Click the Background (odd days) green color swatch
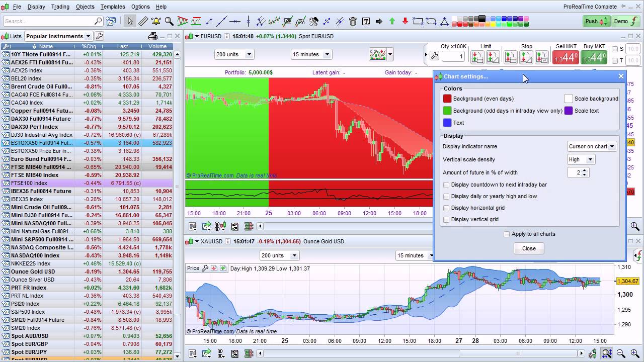Screen dimensions: 644x362 point(447,111)
